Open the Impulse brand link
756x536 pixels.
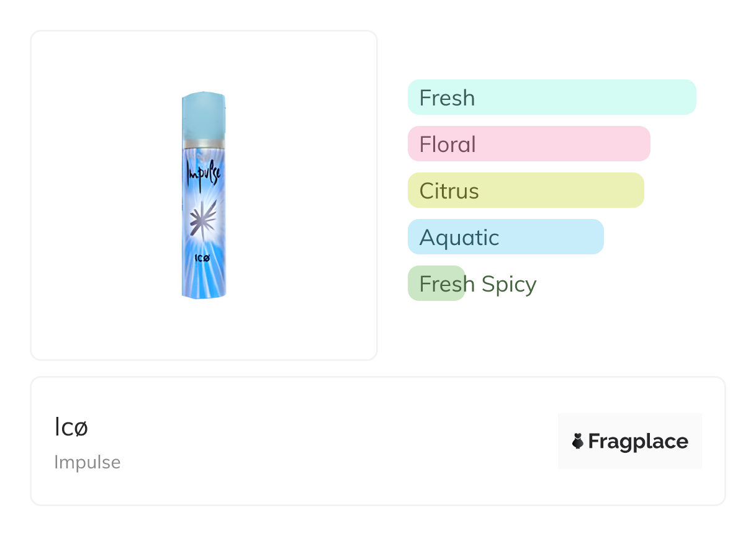point(87,462)
